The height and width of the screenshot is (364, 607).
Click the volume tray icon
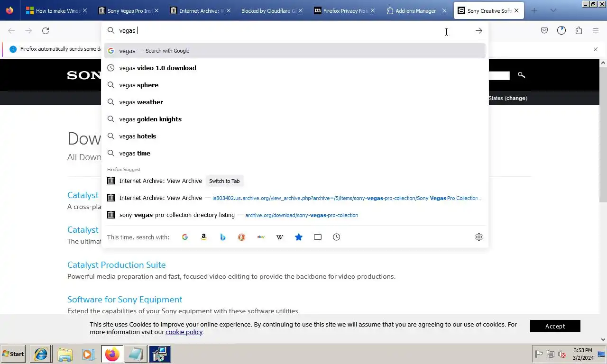click(562, 354)
